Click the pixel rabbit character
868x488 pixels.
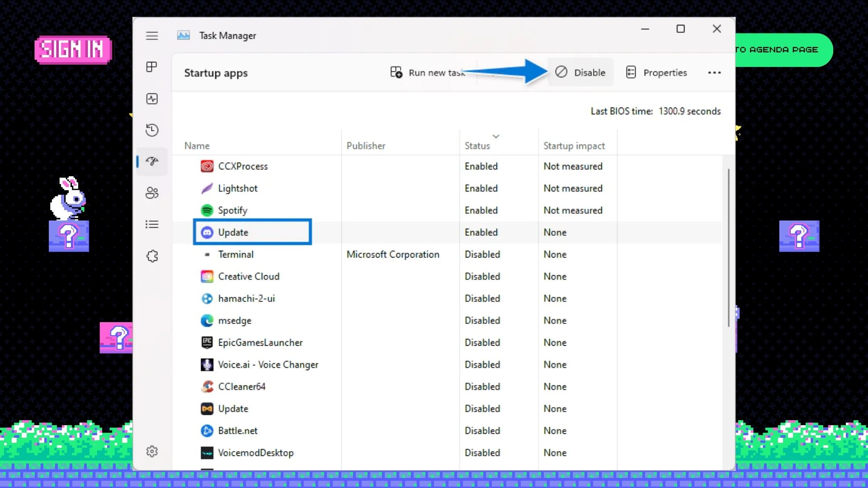[x=68, y=198]
